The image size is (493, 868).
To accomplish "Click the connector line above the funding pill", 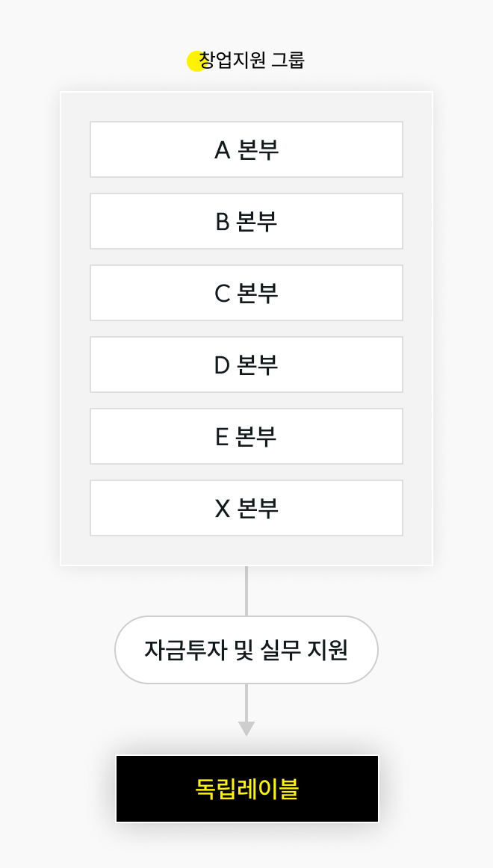I will click(246, 591).
